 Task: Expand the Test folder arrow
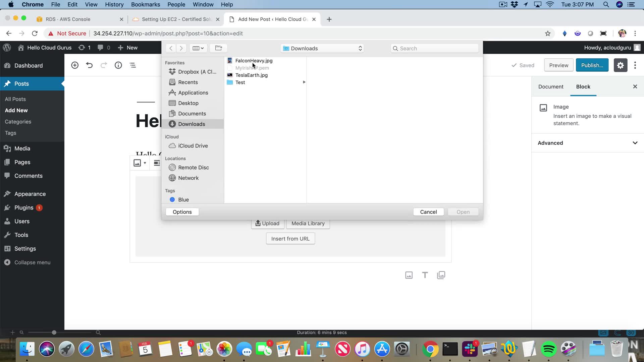[x=304, y=82]
